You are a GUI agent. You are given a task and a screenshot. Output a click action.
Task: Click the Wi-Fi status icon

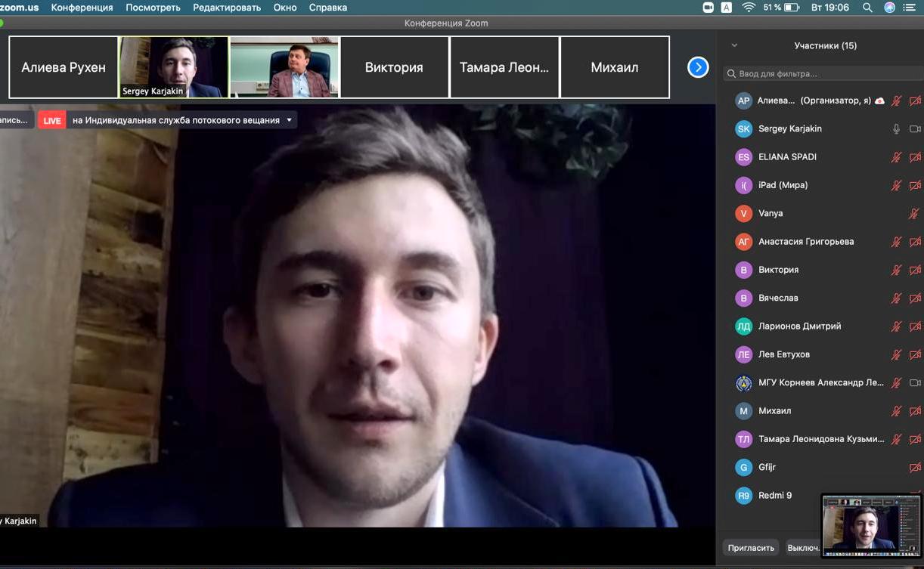[x=749, y=8]
